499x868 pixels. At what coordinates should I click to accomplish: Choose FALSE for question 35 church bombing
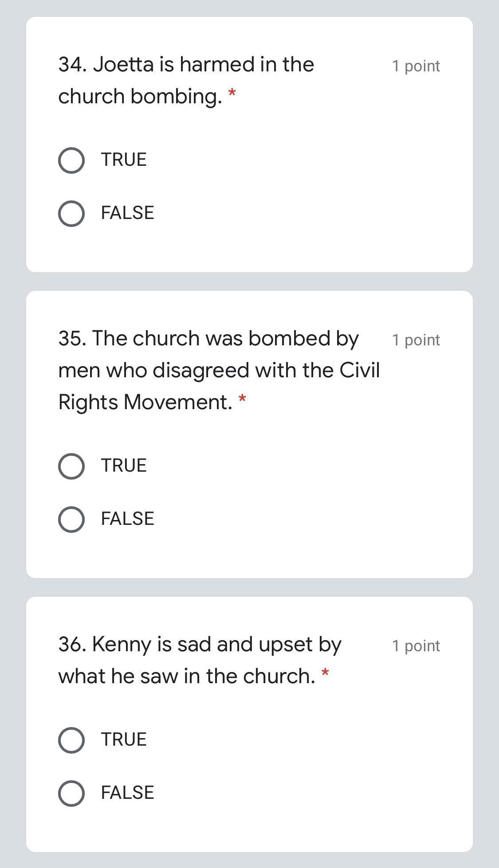[71, 519]
